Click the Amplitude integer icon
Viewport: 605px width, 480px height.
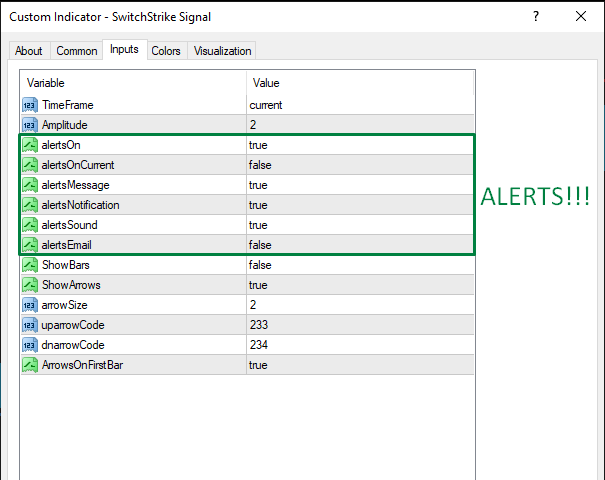[x=29, y=125]
